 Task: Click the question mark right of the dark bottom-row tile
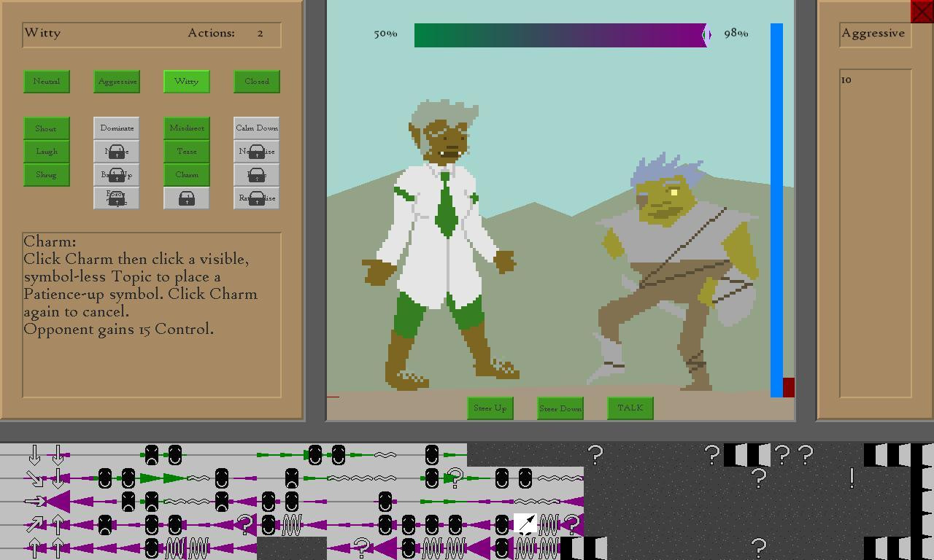click(x=361, y=547)
